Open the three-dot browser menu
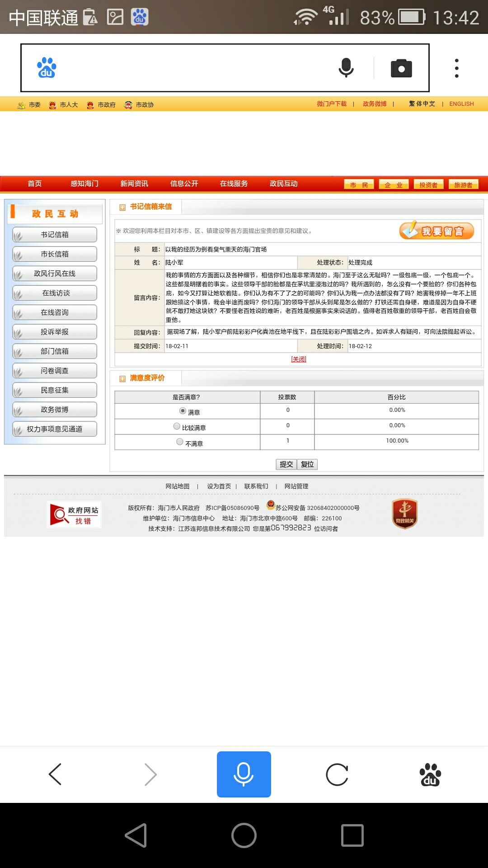This screenshot has width=488, height=868. 456,68
